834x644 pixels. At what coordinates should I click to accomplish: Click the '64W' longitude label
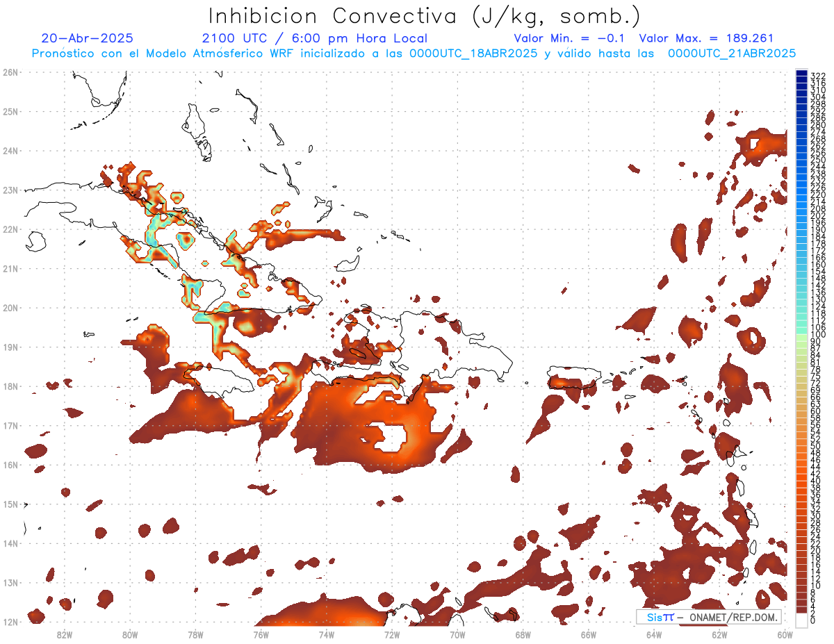654,634
